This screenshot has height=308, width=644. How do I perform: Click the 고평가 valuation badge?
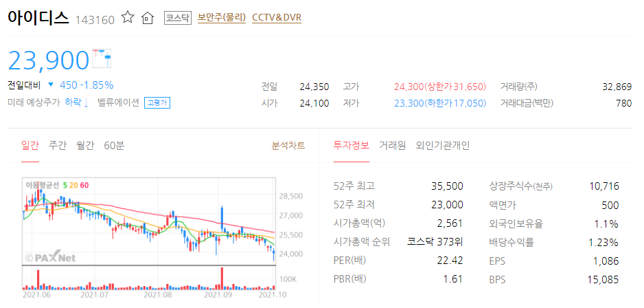(x=157, y=103)
